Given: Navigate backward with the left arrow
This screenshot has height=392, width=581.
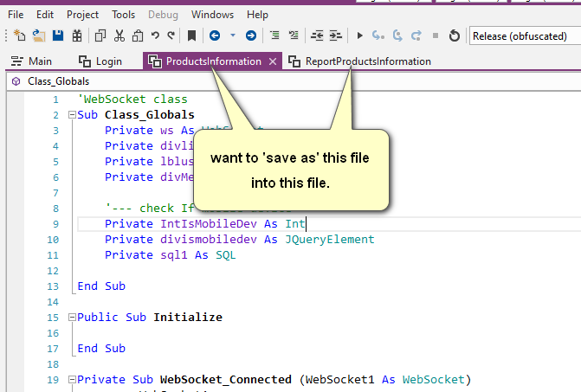Looking at the screenshot, I should tap(215, 35).
